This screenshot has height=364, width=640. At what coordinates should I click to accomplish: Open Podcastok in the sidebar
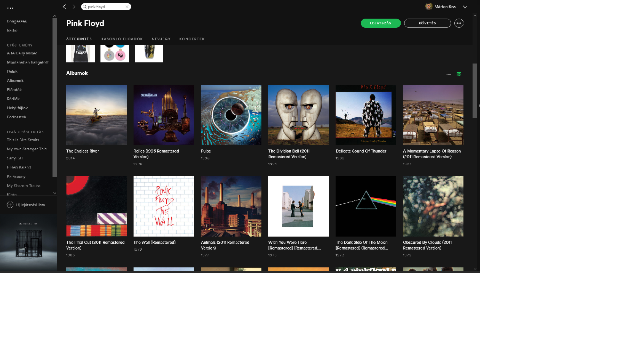[x=17, y=117]
